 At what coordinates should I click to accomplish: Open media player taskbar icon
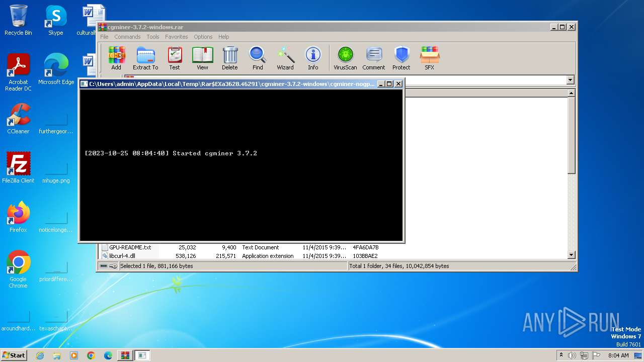point(74,355)
